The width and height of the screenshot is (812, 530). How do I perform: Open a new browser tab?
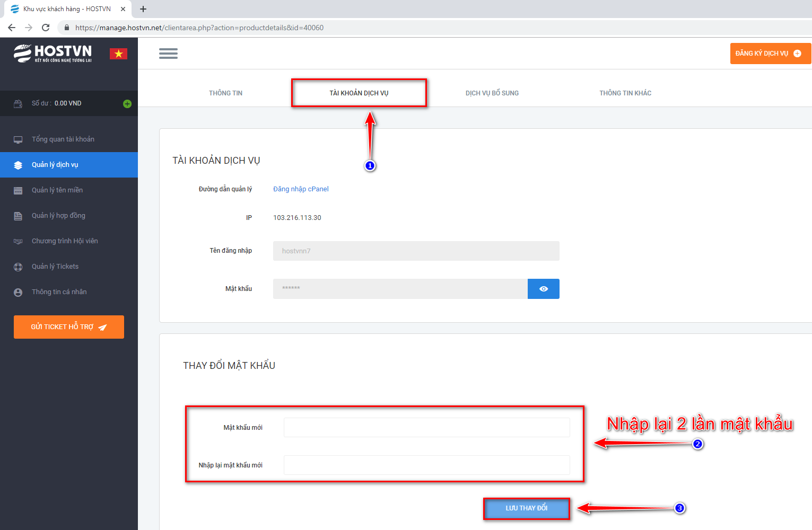[x=143, y=9]
